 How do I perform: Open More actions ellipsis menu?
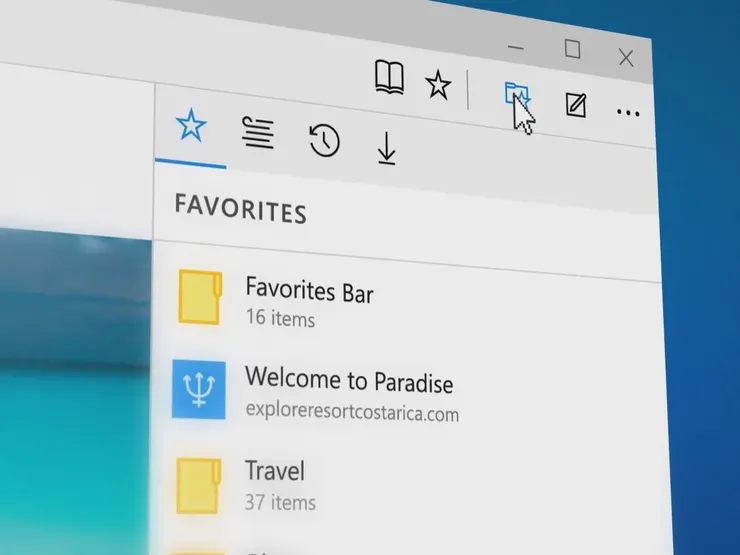pos(628,113)
